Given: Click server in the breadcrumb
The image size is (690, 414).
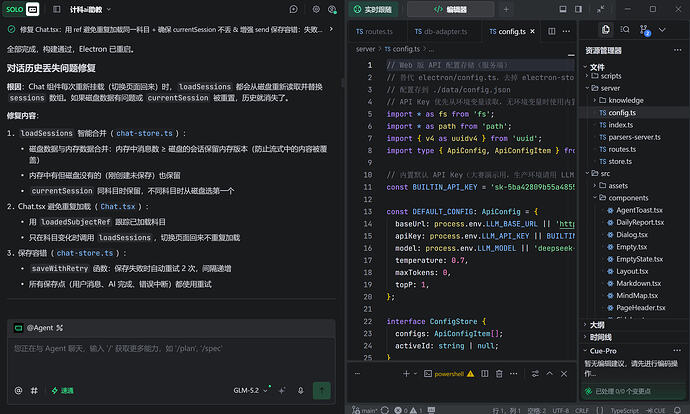Looking at the screenshot, I should [x=365, y=49].
